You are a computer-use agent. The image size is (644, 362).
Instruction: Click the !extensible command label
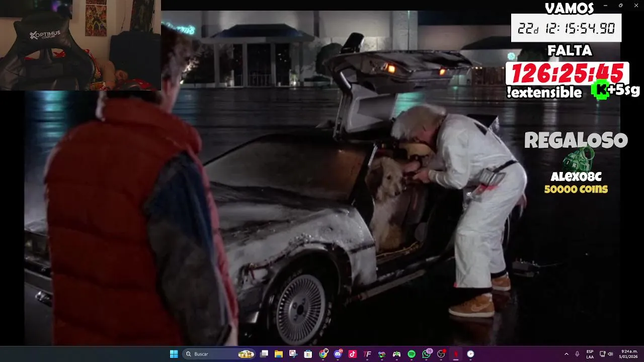(x=544, y=92)
